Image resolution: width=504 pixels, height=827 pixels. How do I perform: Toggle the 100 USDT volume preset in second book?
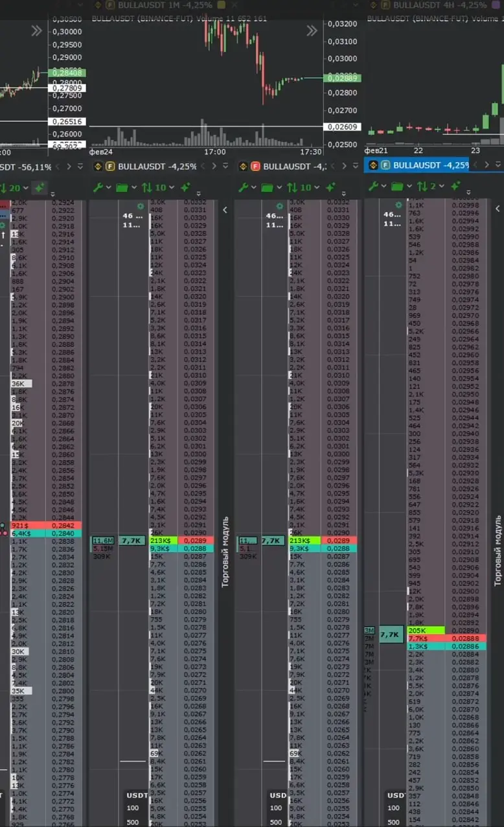click(133, 808)
